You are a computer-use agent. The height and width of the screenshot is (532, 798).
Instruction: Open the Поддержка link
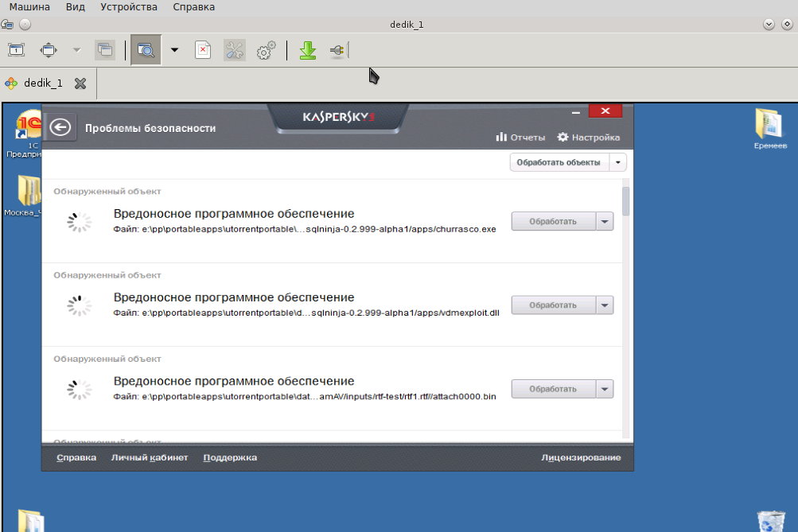point(230,458)
